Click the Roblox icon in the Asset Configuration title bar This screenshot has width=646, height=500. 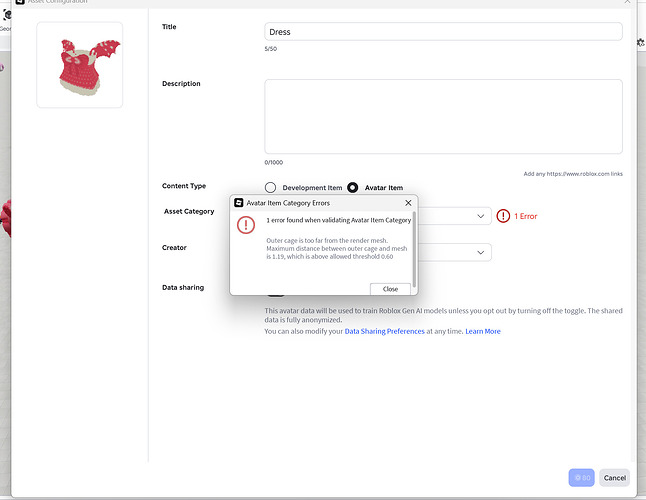pyautogui.click(x=20, y=2)
